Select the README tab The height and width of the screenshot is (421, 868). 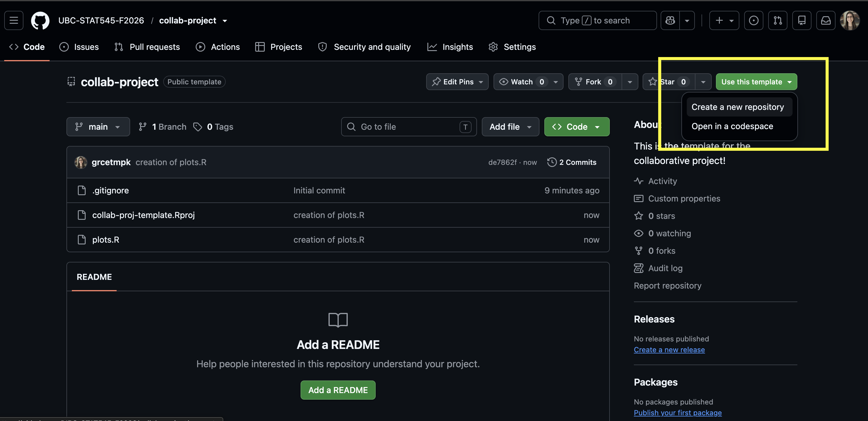(x=94, y=277)
